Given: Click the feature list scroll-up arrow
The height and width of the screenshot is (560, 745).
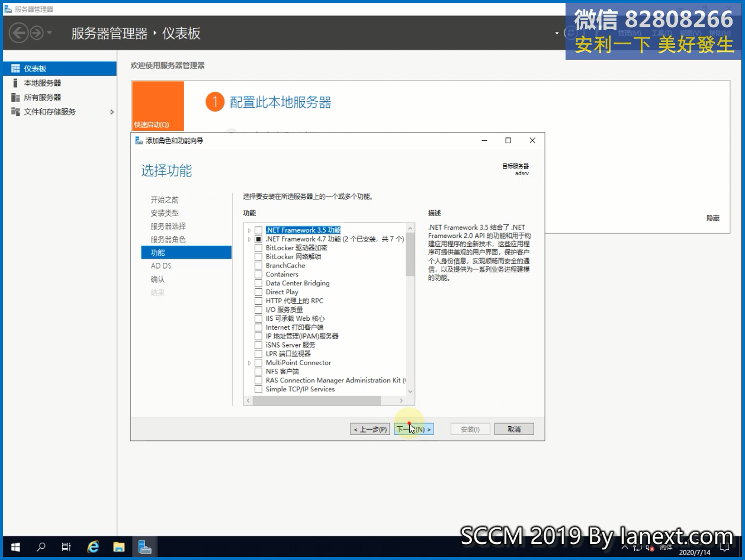Looking at the screenshot, I should (x=410, y=228).
